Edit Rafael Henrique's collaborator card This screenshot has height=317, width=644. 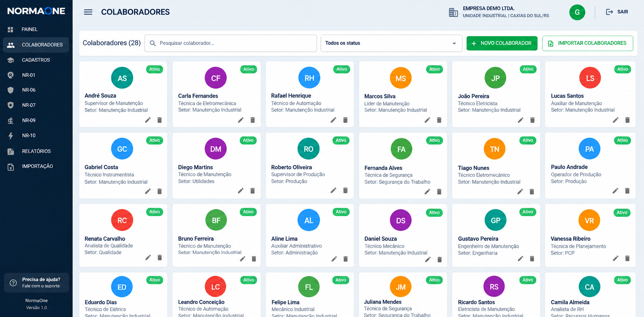tap(334, 120)
